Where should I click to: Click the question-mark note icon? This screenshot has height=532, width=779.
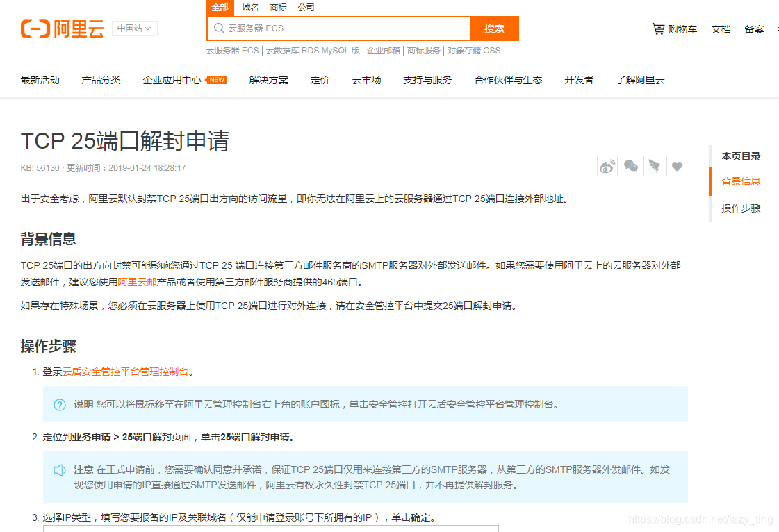[60, 405]
